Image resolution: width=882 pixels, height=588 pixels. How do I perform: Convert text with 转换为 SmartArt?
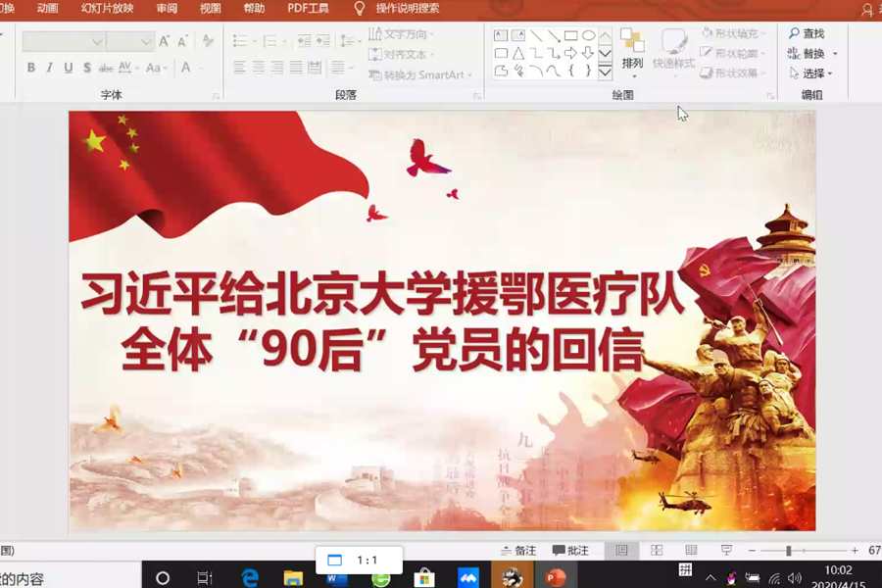coord(420,74)
